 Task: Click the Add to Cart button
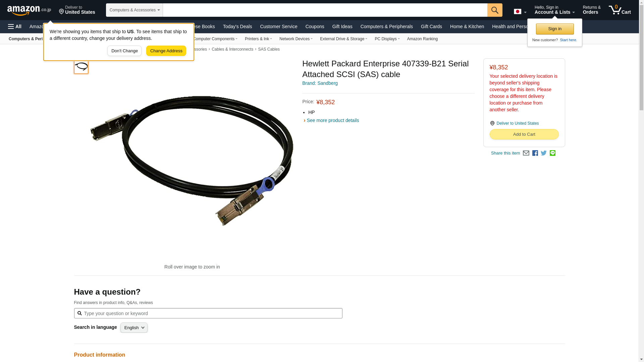(x=524, y=134)
